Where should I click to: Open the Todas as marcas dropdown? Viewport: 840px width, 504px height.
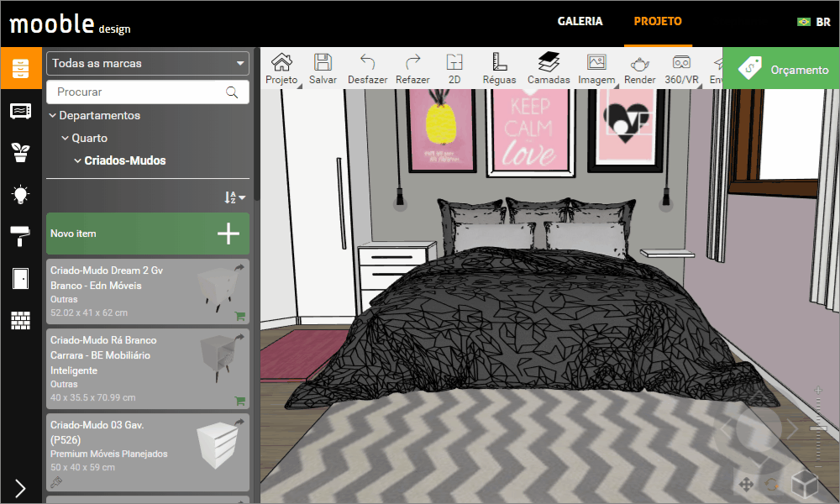(148, 63)
